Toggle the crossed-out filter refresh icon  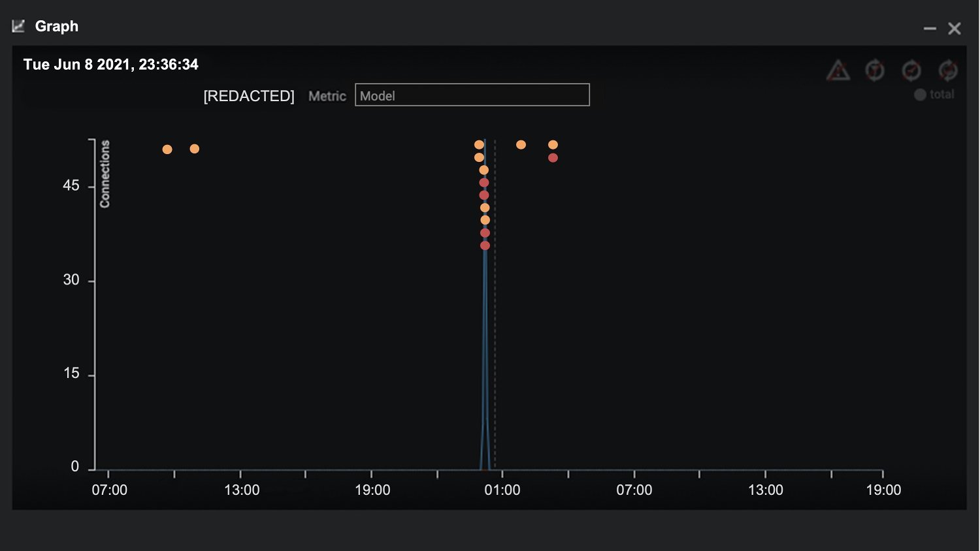(875, 70)
